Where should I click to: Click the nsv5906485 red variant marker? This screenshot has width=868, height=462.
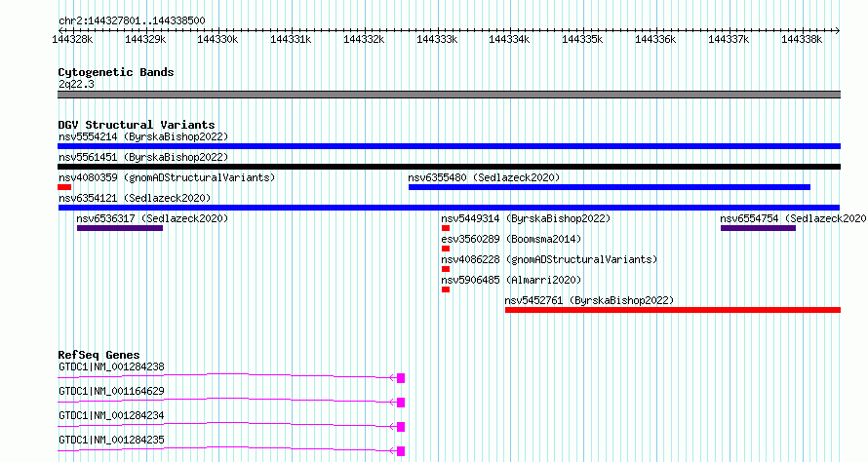coord(446,289)
